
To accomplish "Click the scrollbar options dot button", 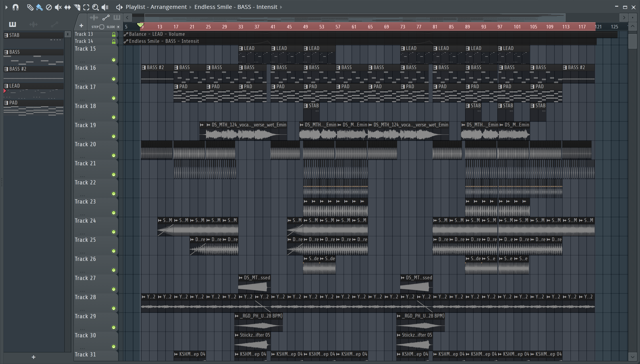I will 632,18.
